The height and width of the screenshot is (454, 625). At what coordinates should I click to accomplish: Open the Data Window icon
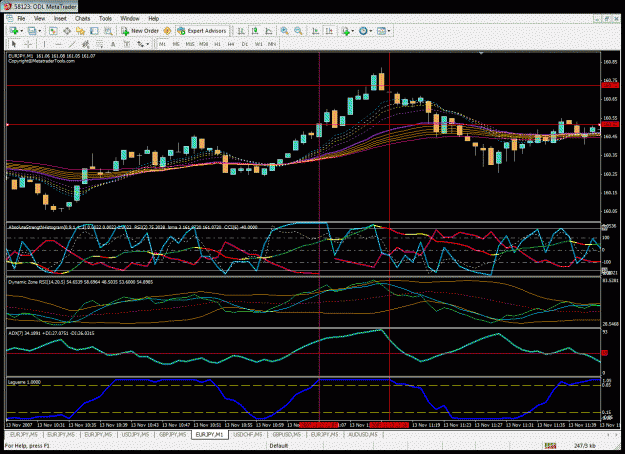(67, 31)
